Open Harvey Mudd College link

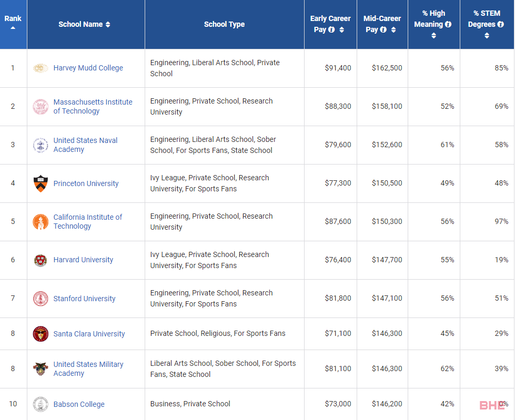pos(88,68)
